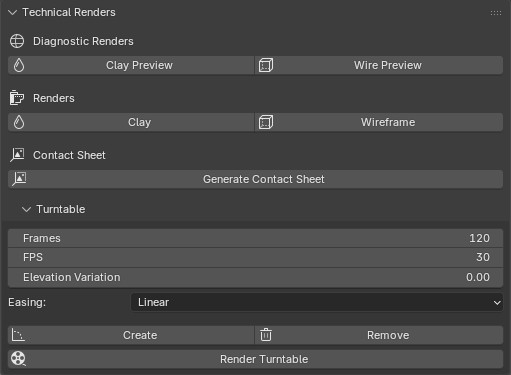
Task: Click the Elevation Variation field
Action: point(255,277)
